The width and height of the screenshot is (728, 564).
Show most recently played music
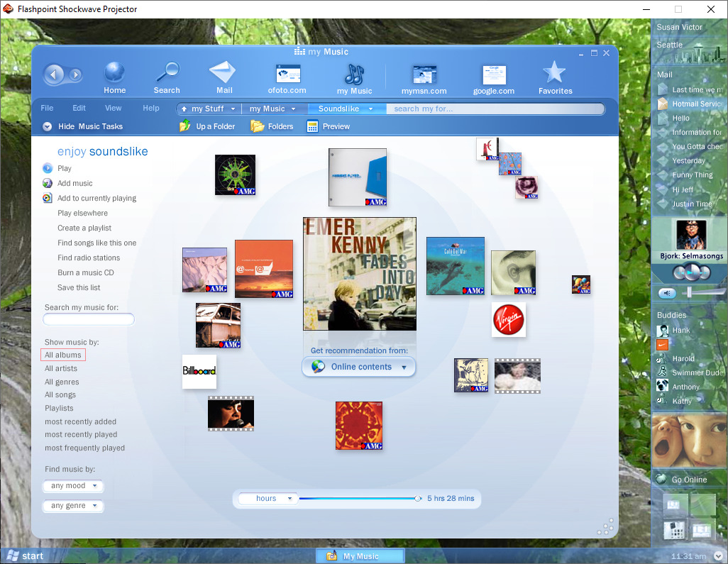coord(81,434)
